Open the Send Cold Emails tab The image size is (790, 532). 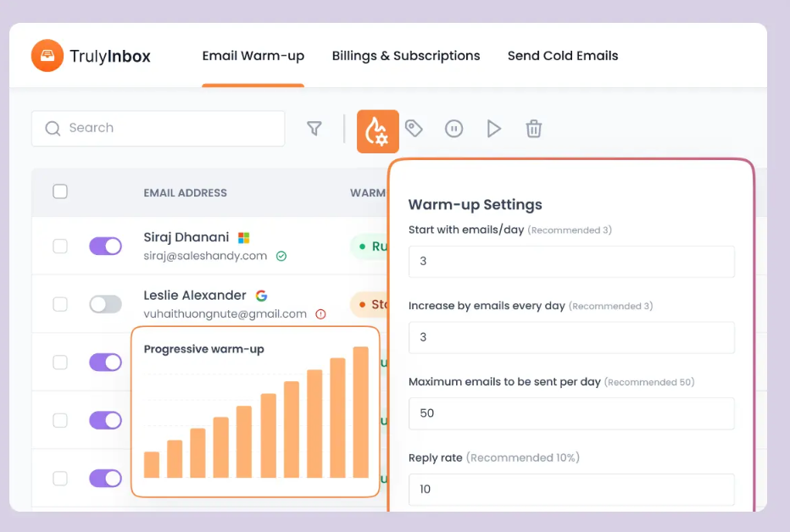pos(563,56)
